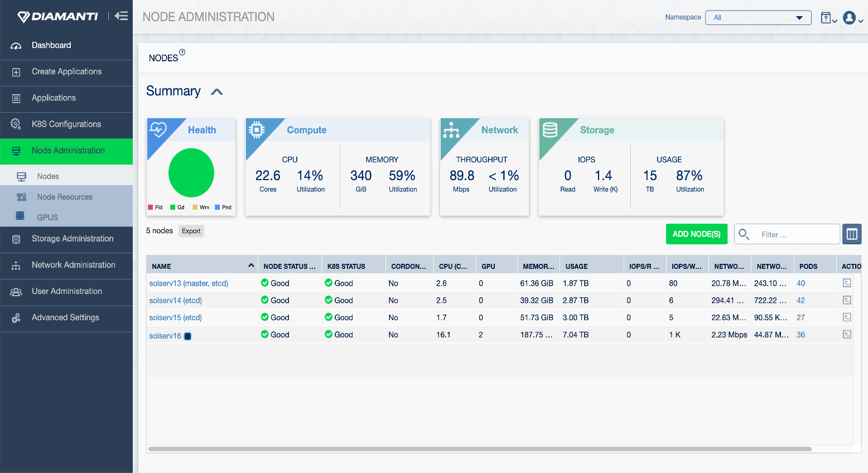Viewport: 868px width, 473px height.
Task: Collapse the sidebar with the arrow icon
Action: [x=121, y=16]
